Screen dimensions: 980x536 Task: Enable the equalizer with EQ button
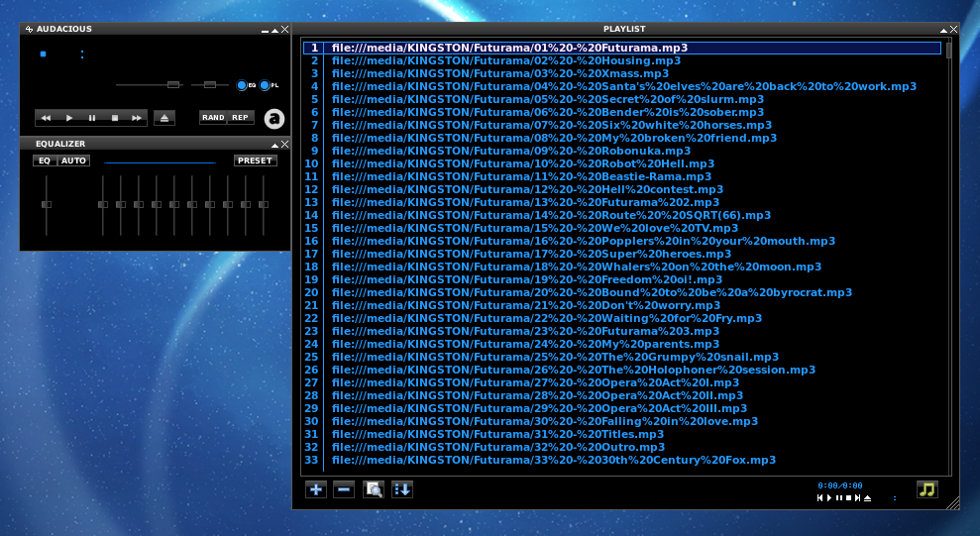click(x=45, y=161)
